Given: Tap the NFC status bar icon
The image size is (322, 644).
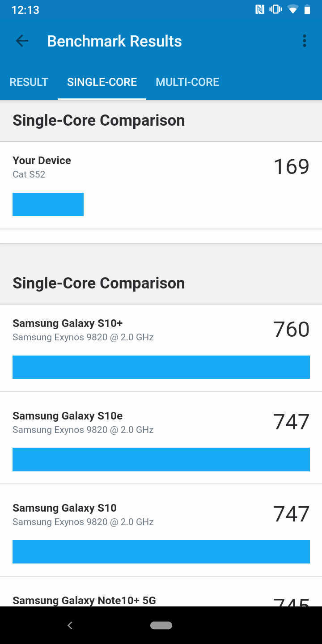Looking at the screenshot, I should [260, 9].
